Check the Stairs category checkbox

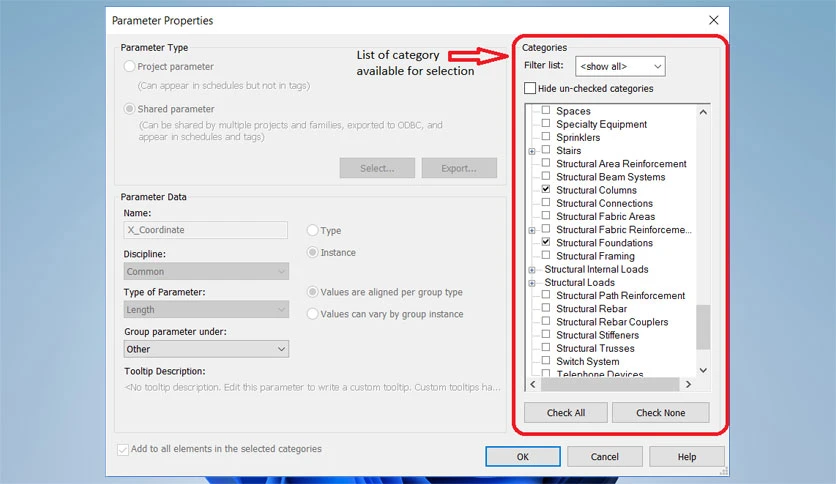point(545,150)
